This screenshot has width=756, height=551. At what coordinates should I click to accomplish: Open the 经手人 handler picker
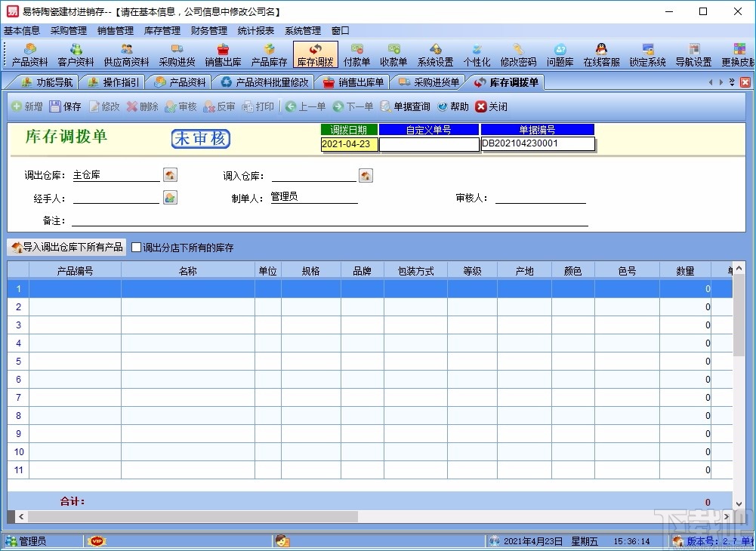tap(170, 197)
